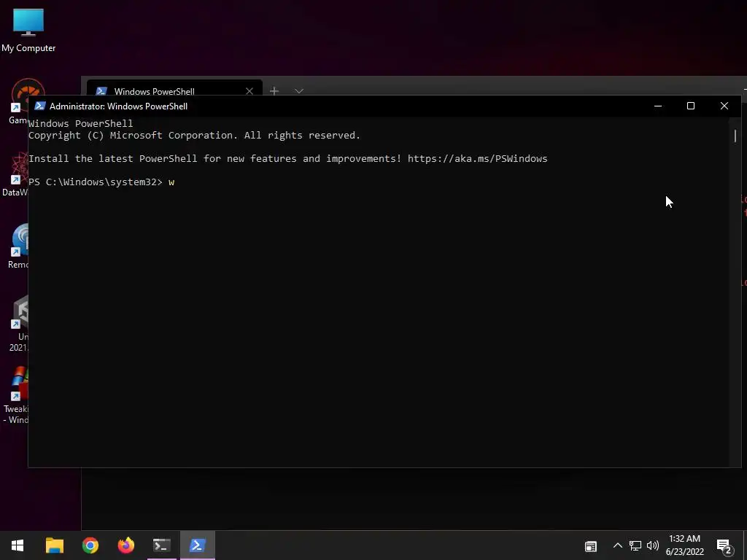Add a new tab in background terminal
The height and width of the screenshot is (560, 747).
(274, 90)
